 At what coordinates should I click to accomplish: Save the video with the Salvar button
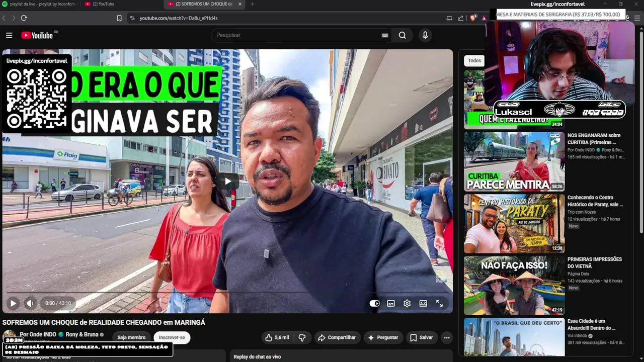(x=421, y=337)
